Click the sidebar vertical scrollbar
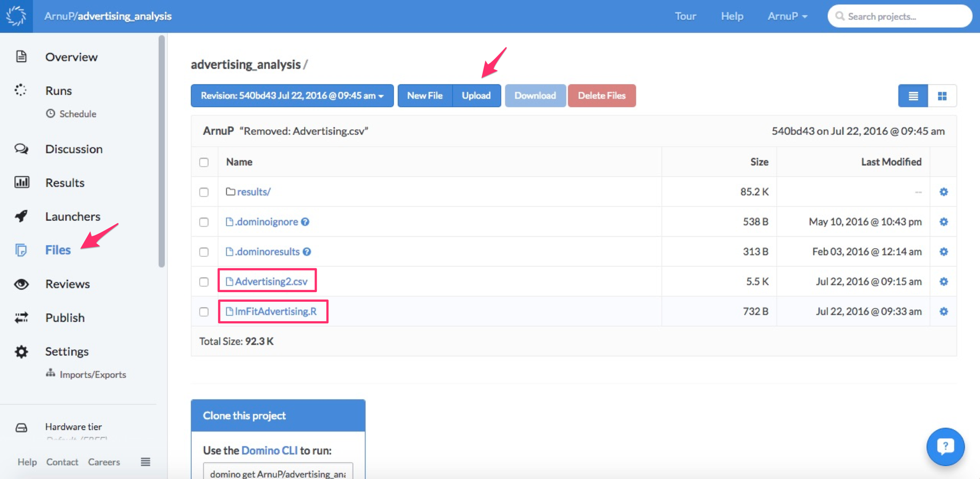Image resolution: width=980 pixels, height=479 pixels. pos(162,151)
